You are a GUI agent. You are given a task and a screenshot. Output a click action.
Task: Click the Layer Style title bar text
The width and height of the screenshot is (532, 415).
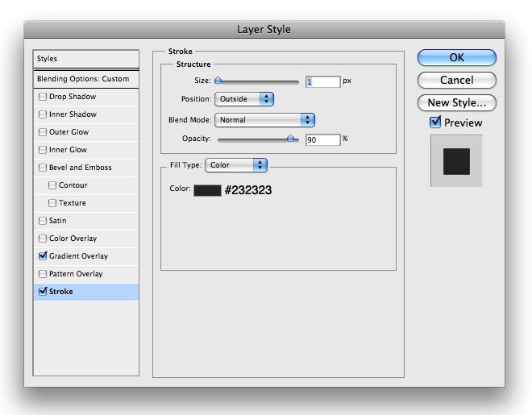pos(264,30)
